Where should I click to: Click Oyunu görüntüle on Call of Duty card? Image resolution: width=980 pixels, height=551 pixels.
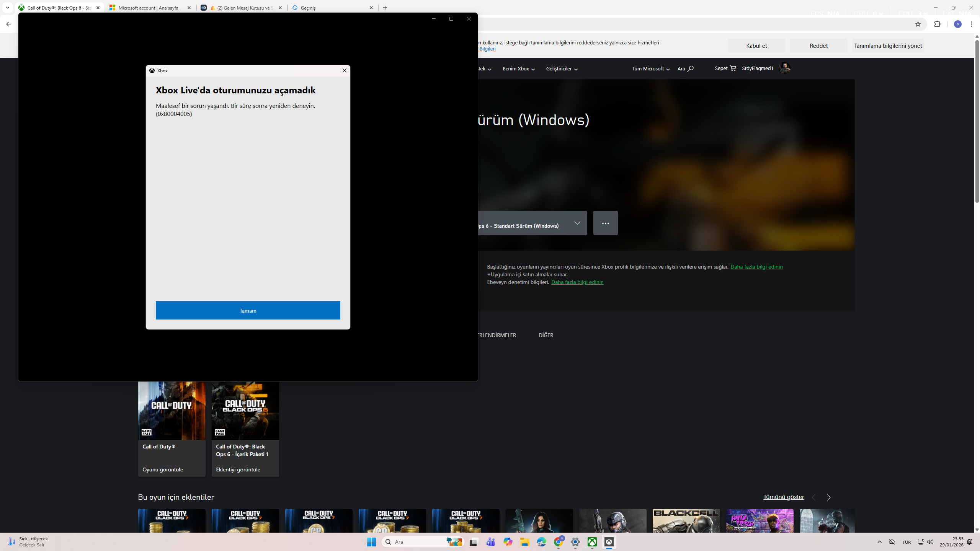point(163,469)
